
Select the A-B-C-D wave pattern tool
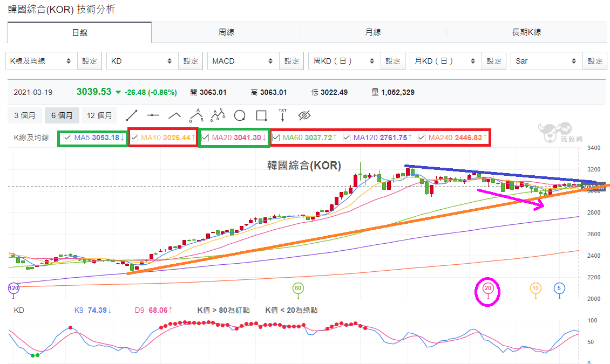pos(218,115)
